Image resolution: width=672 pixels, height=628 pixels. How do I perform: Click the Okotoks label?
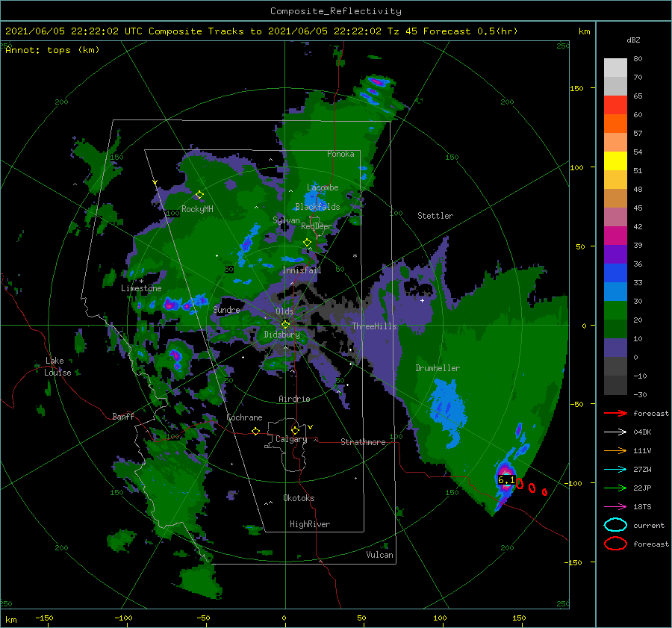pos(299,498)
